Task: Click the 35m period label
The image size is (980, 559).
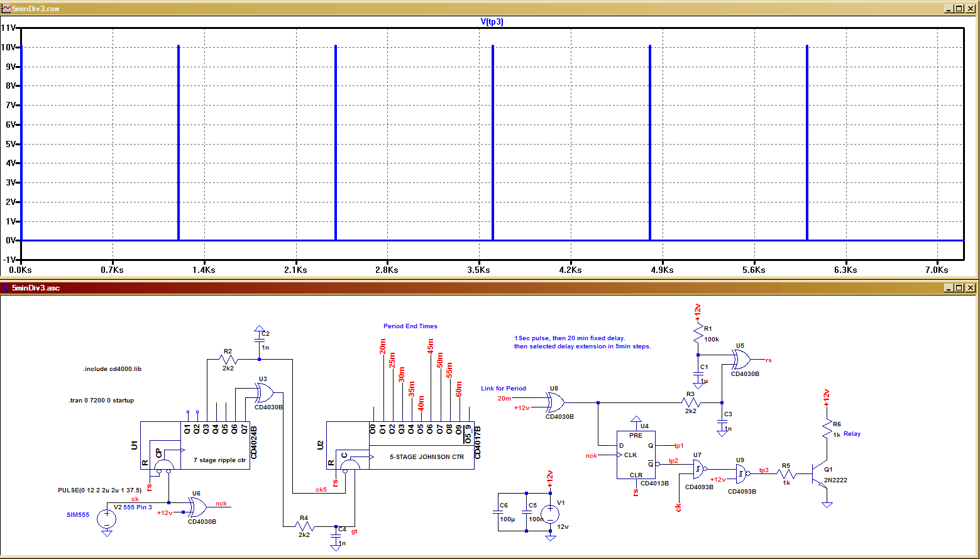Action: click(x=412, y=389)
